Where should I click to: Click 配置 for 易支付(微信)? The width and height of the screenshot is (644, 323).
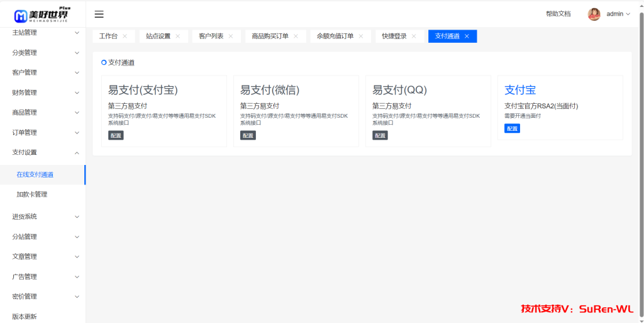pos(248,135)
